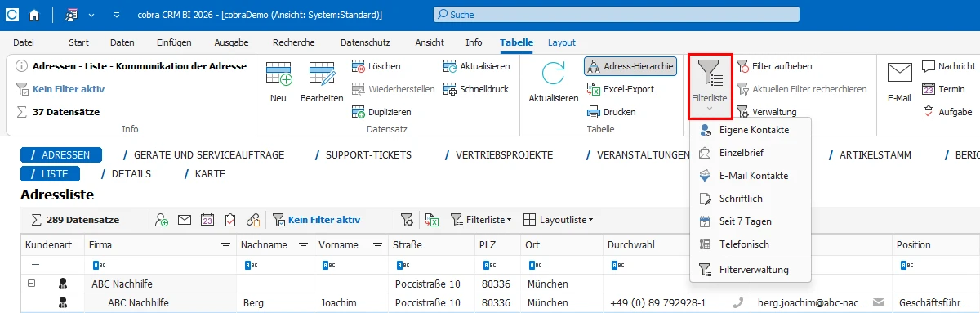Select Einzelbrief filter from the menu
Image resolution: width=980 pixels, height=313 pixels.
pos(751,153)
